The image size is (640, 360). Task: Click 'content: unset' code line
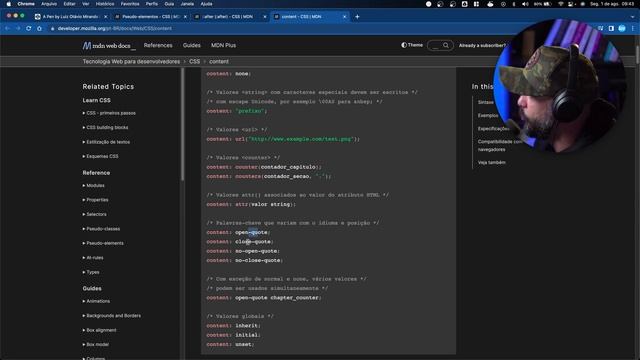click(x=230, y=344)
